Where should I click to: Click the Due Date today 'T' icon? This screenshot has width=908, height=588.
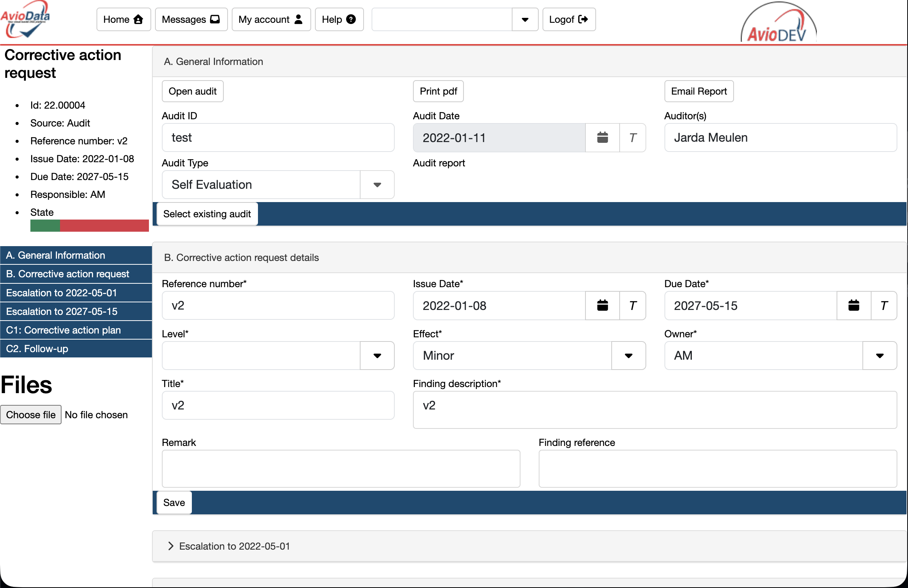(x=884, y=305)
